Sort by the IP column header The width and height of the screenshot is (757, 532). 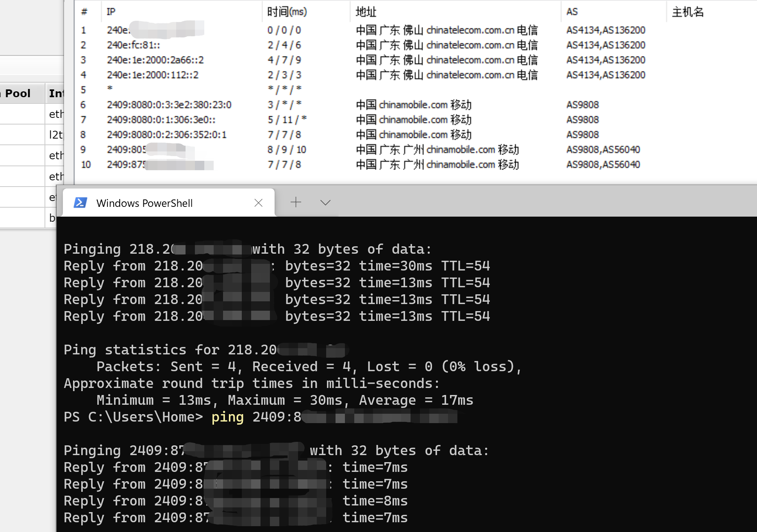click(x=111, y=12)
